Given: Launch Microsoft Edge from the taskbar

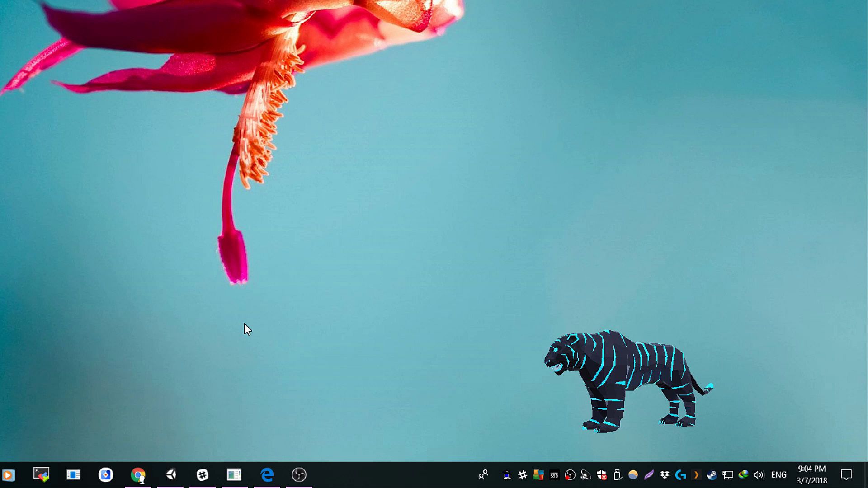Looking at the screenshot, I should (267, 475).
